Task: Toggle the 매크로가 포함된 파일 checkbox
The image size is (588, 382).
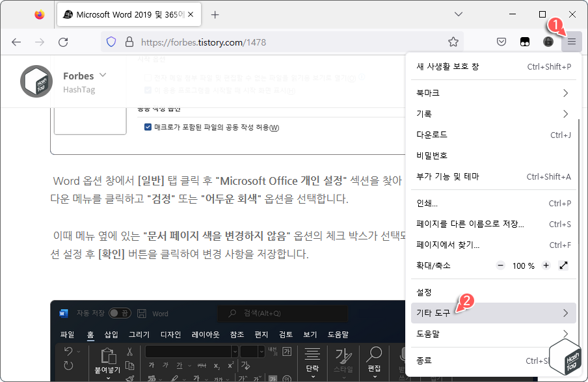Action: pyautogui.click(x=148, y=127)
